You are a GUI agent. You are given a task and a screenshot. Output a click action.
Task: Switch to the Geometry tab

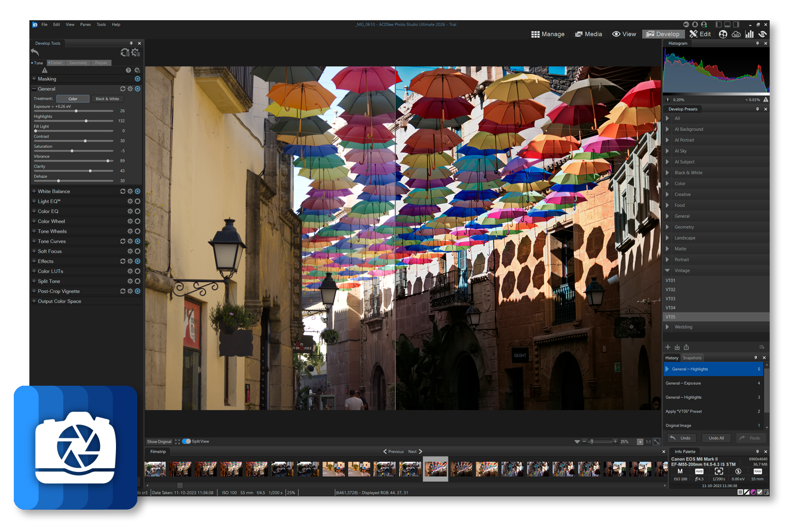click(78, 63)
